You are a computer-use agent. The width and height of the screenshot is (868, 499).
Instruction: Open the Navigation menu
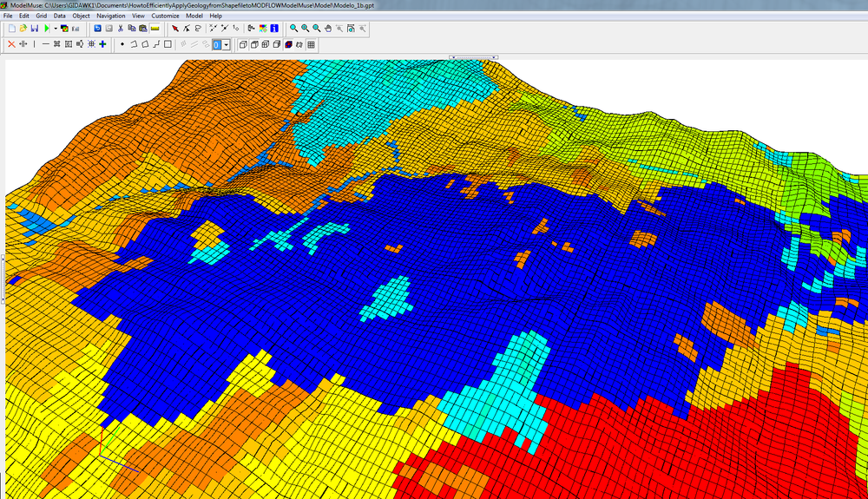coord(110,16)
